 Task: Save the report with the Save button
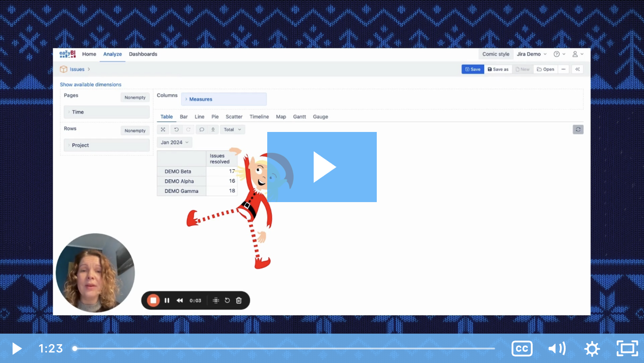click(x=473, y=69)
